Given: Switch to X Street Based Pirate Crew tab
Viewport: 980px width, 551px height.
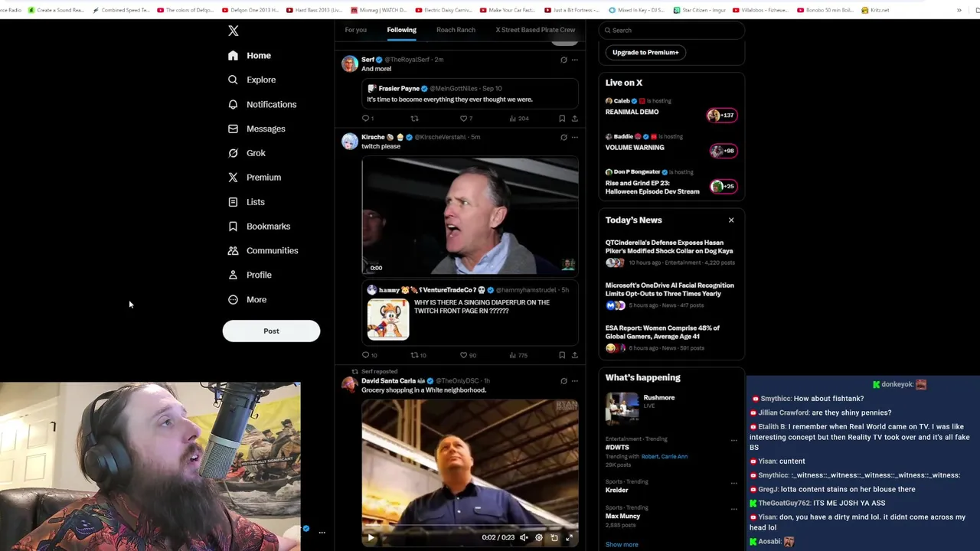Looking at the screenshot, I should tap(535, 30).
